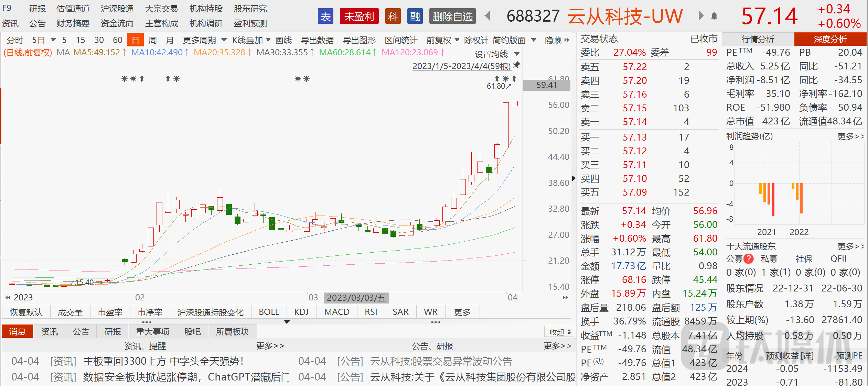Toggle the MACD indicator
868x386 pixels.
[336, 312]
